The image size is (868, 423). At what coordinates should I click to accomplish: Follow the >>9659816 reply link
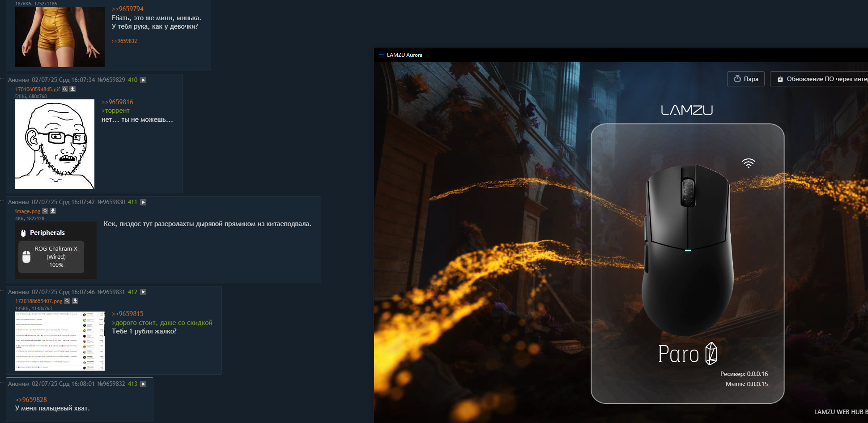click(117, 102)
